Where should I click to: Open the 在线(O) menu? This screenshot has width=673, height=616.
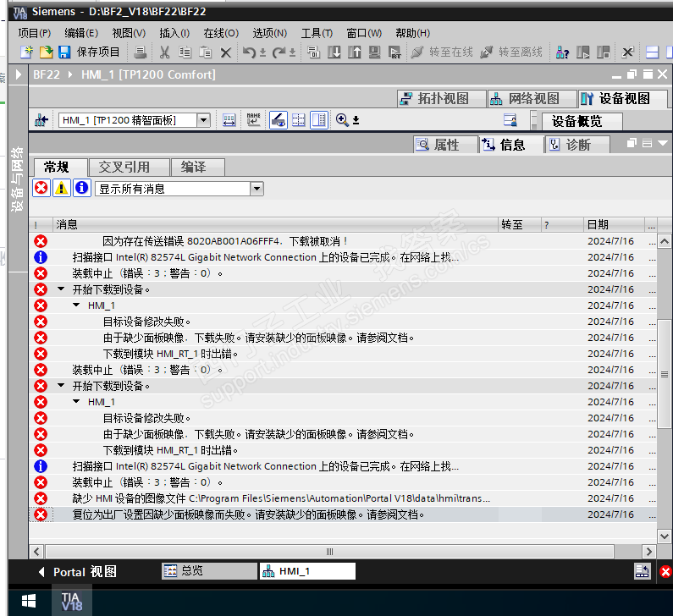coord(221,33)
